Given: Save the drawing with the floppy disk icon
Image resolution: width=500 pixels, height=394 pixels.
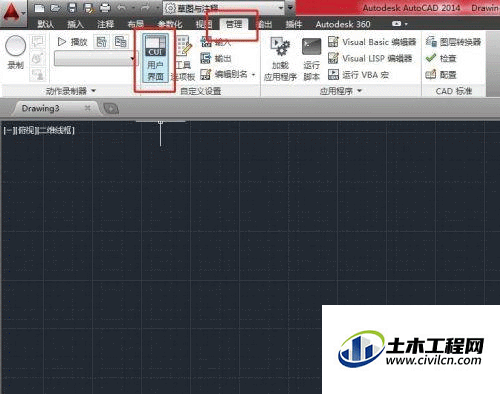Looking at the screenshot, I should [72, 8].
